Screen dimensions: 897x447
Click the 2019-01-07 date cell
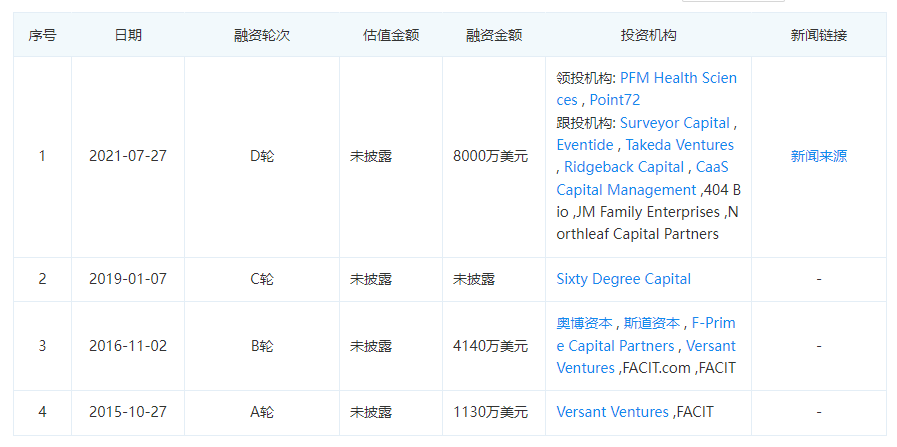coord(127,279)
